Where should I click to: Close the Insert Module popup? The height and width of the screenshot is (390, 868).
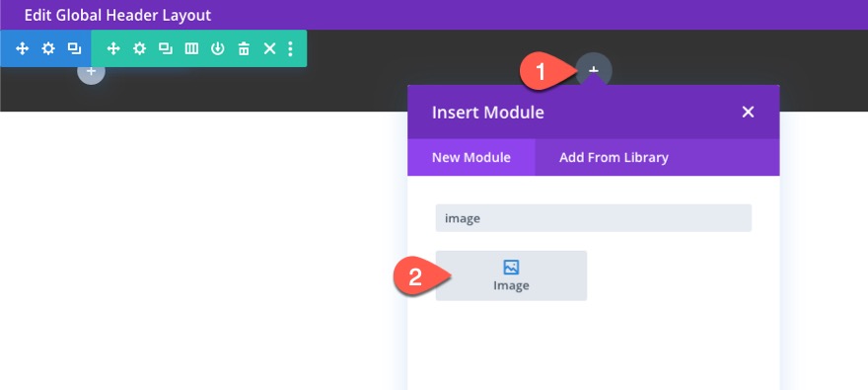pos(748,112)
